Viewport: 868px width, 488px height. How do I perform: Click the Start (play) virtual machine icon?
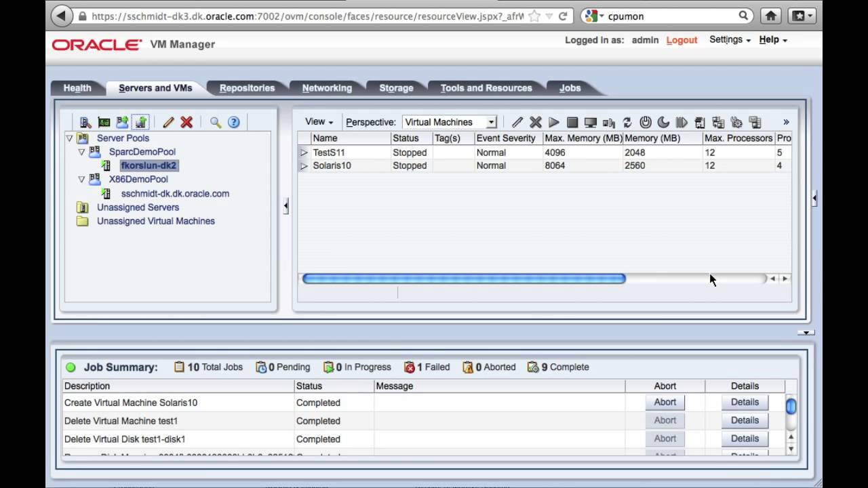point(554,122)
